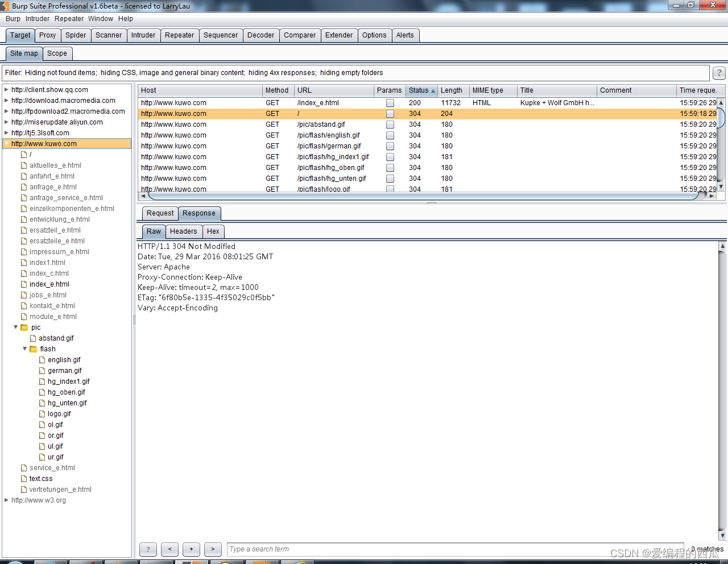Screen dimensions: 728x564
Task: Click the "+" match button near the search field
Action: [191, 549]
